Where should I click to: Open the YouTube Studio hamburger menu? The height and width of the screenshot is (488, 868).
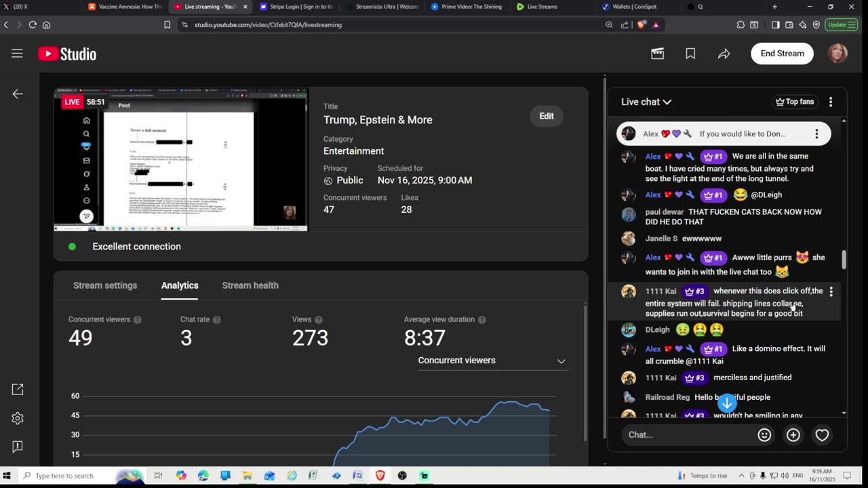tap(17, 54)
